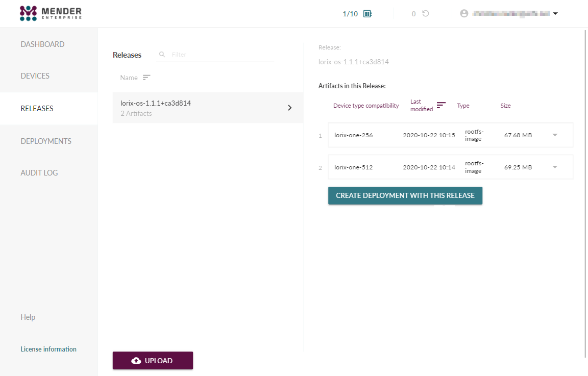
Task: Open the user account dropdown arrow
Action: click(x=555, y=14)
